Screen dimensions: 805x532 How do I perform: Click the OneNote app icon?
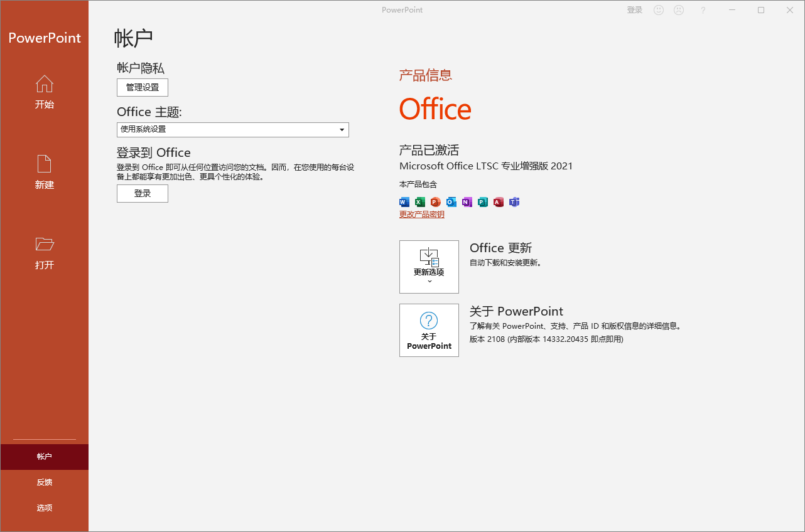pyautogui.click(x=467, y=202)
